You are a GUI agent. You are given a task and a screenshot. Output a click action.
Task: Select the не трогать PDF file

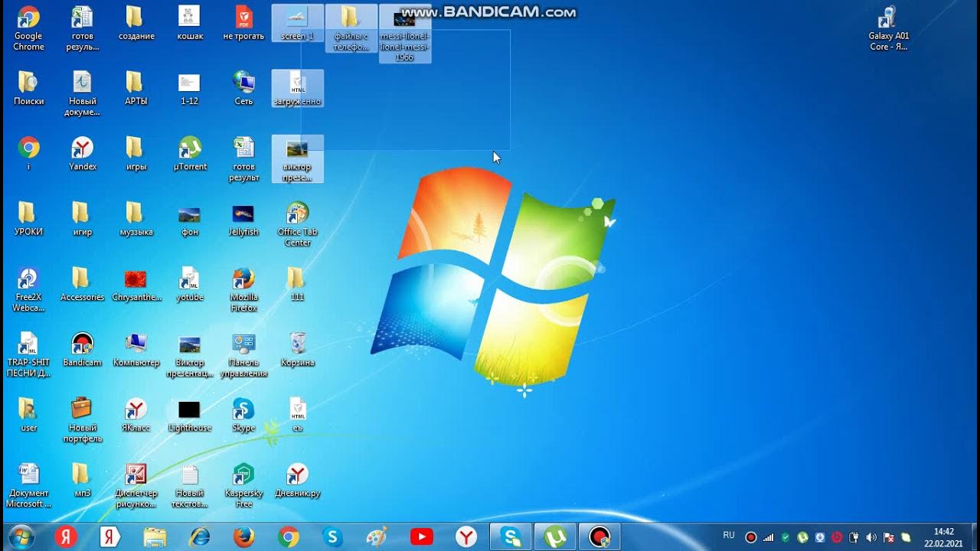(243, 23)
